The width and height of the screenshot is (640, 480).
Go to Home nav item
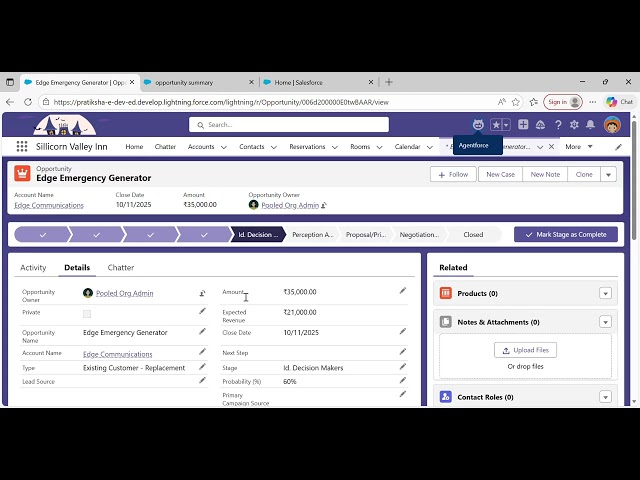click(134, 147)
